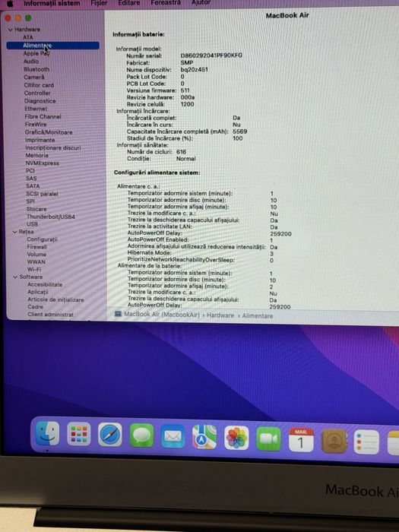Screen dimensions: 399x532
Task: Select SAS in the sidebar
Action: pyautogui.click(x=31, y=178)
